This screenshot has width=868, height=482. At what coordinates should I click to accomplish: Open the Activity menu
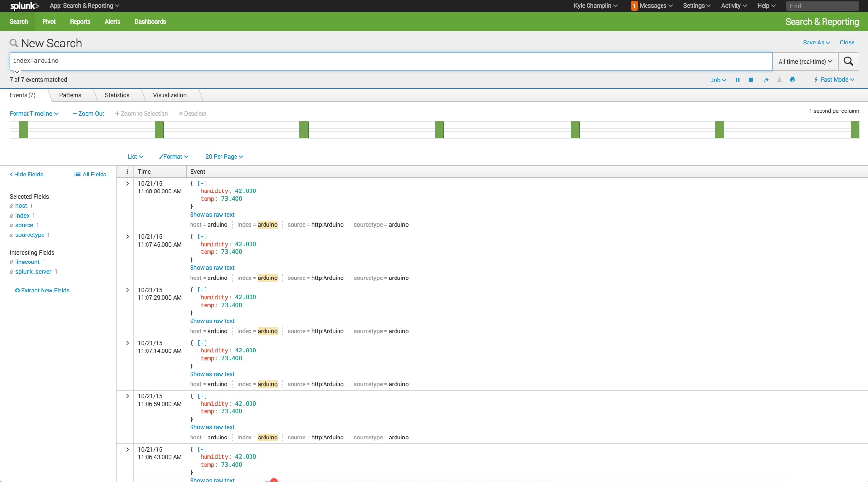coord(734,6)
